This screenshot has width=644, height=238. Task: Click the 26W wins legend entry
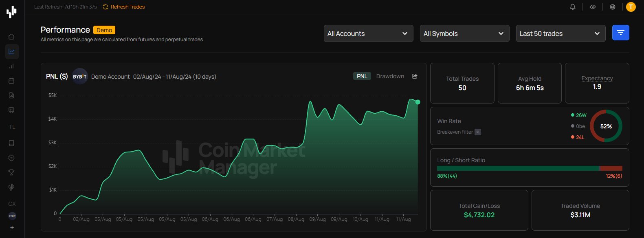[579, 115]
